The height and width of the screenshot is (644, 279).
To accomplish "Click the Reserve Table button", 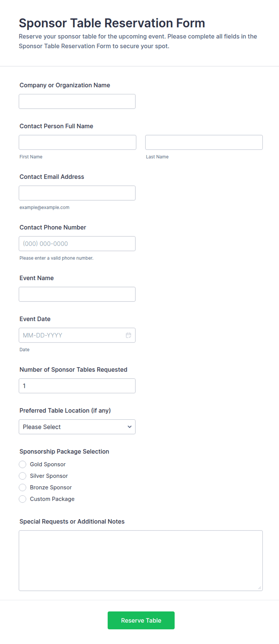I will [x=141, y=620].
